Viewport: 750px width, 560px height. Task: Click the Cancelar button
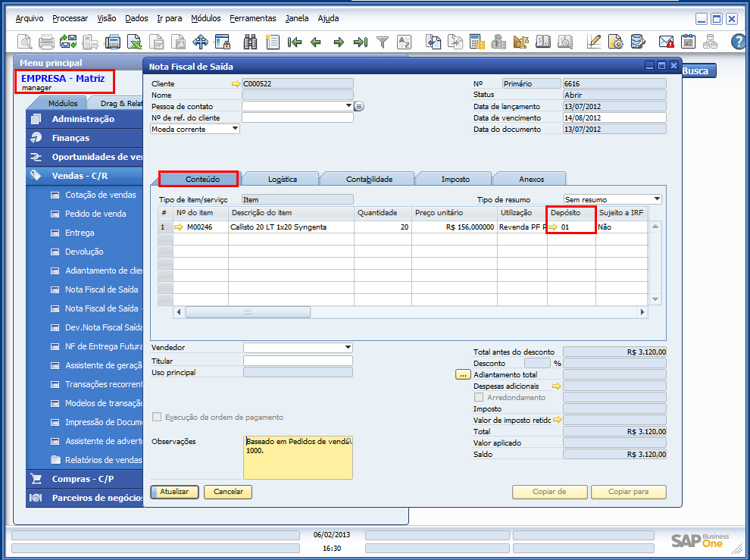pos(228,492)
